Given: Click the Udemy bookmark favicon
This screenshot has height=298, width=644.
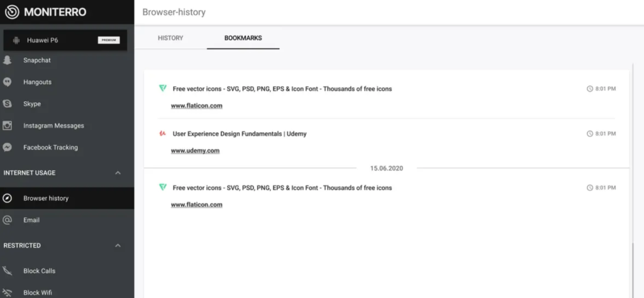Looking at the screenshot, I should click(x=163, y=133).
